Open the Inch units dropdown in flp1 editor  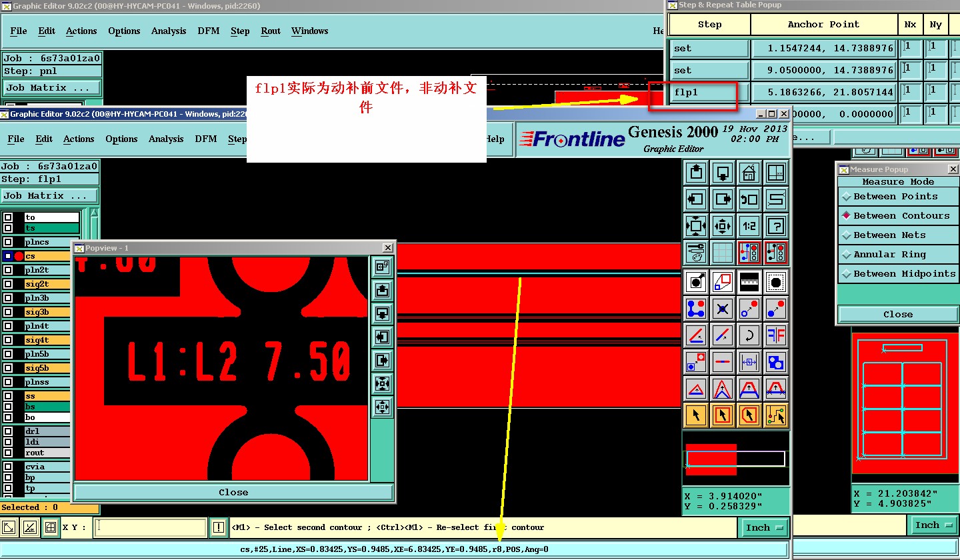click(x=765, y=527)
